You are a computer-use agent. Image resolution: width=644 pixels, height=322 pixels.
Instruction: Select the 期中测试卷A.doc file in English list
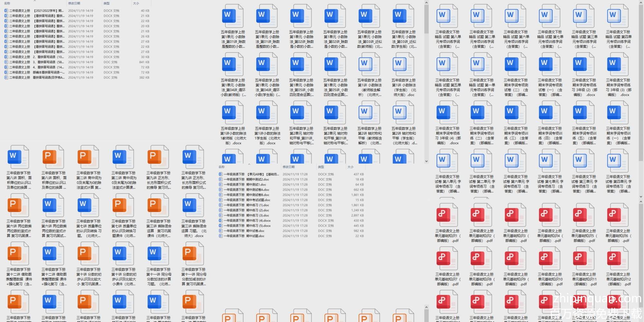click(x=257, y=190)
